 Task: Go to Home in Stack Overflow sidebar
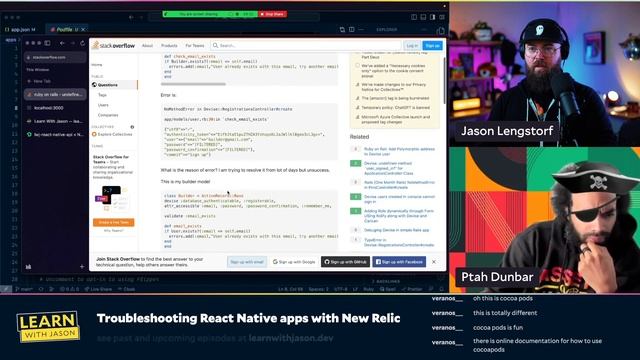(x=97, y=65)
